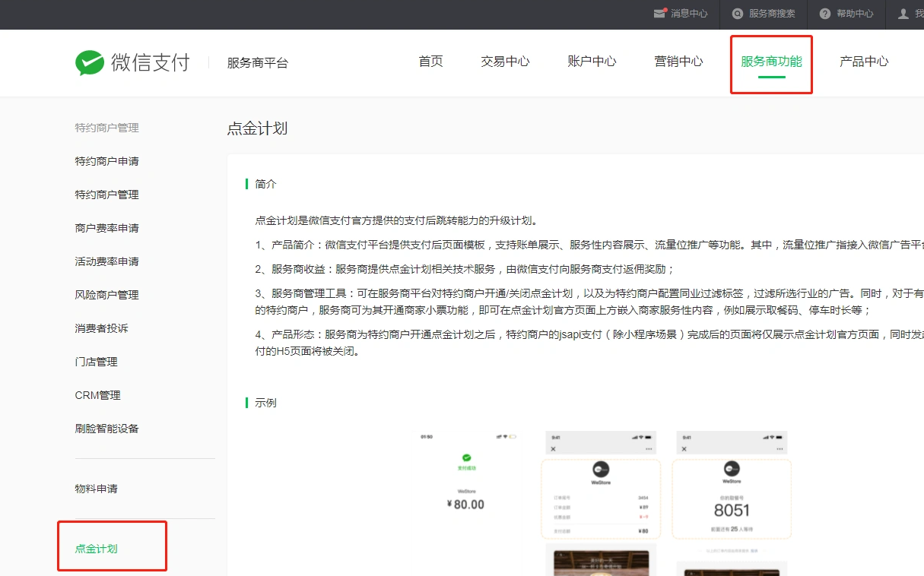
Task: Switch to 产品中心 tab
Action: click(864, 62)
